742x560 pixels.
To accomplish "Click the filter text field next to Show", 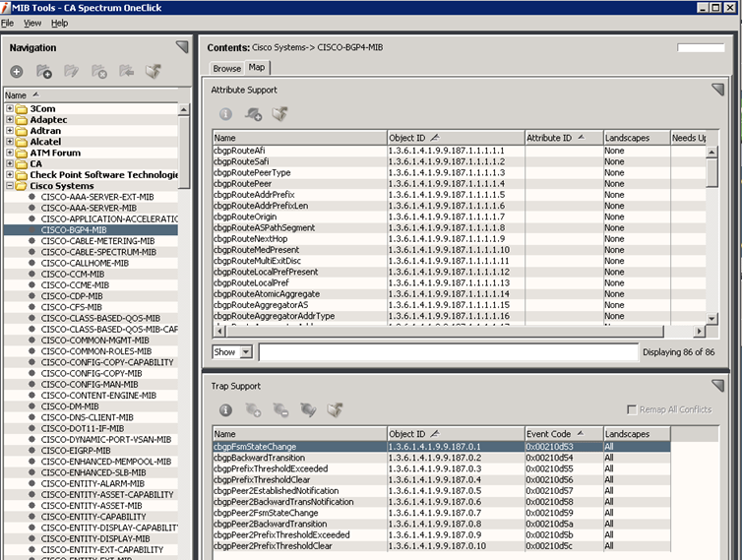I will click(448, 352).
